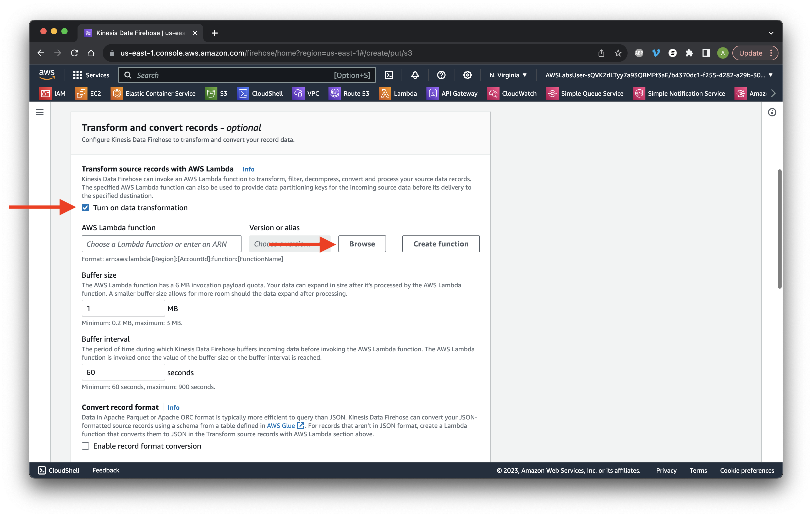Open the Vimeo extension icon

pyautogui.click(x=656, y=53)
